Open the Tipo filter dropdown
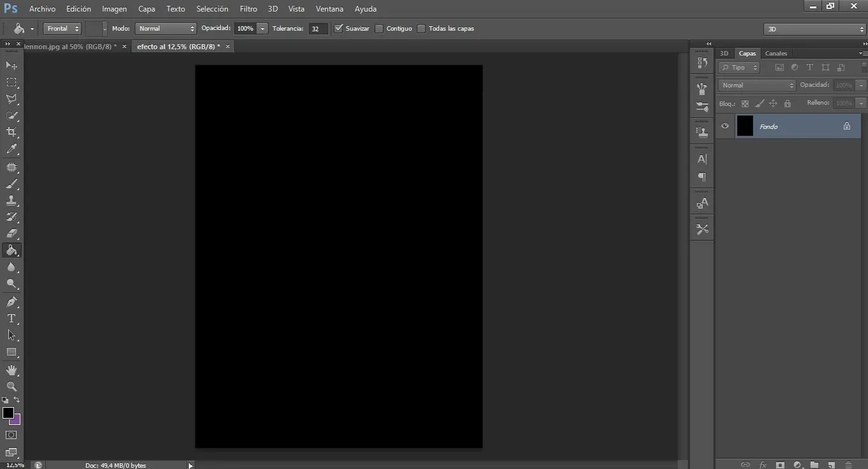Image resolution: width=868 pixels, height=469 pixels. coord(738,67)
